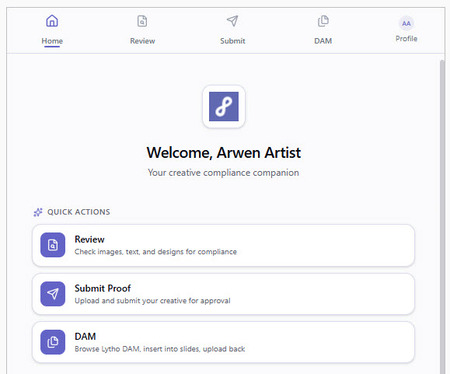
Task: Open the AA profile avatar
Action: click(x=406, y=23)
